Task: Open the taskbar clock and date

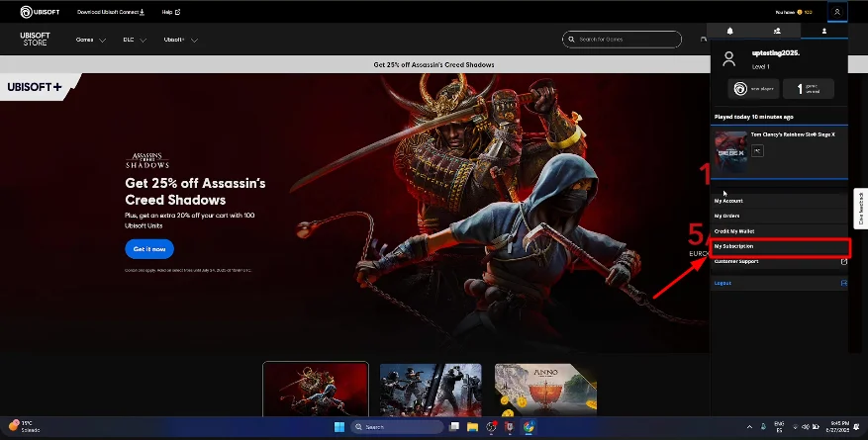Action: 839,426
